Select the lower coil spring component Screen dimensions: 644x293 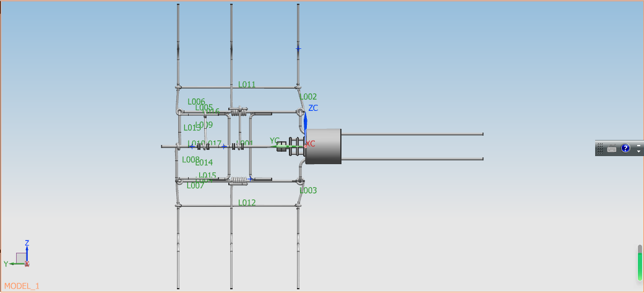pos(239,180)
